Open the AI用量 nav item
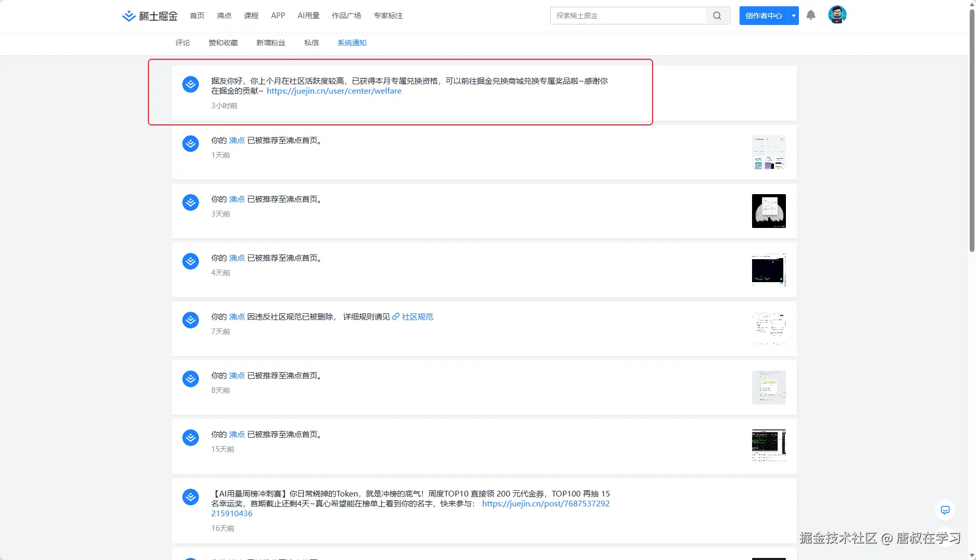The width and height of the screenshot is (976, 560). tap(308, 16)
